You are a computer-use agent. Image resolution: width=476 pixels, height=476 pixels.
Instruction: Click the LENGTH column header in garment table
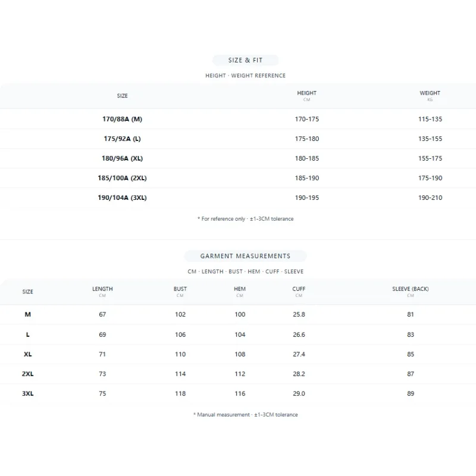(x=102, y=289)
